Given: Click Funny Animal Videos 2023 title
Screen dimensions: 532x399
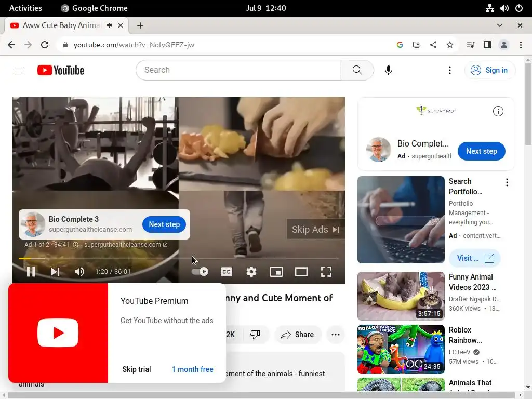Looking at the screenshot, I should point(472,282).
